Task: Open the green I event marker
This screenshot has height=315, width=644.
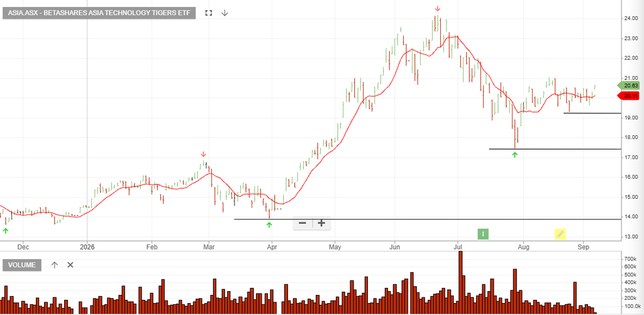Action: coord(483,234)
